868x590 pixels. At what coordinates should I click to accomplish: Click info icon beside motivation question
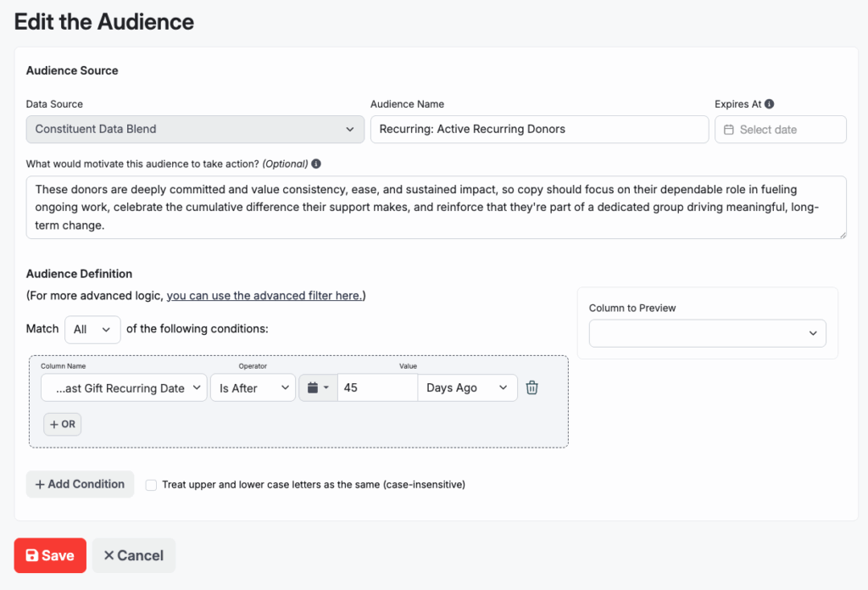pyautogui.click(x=316, y=164)
